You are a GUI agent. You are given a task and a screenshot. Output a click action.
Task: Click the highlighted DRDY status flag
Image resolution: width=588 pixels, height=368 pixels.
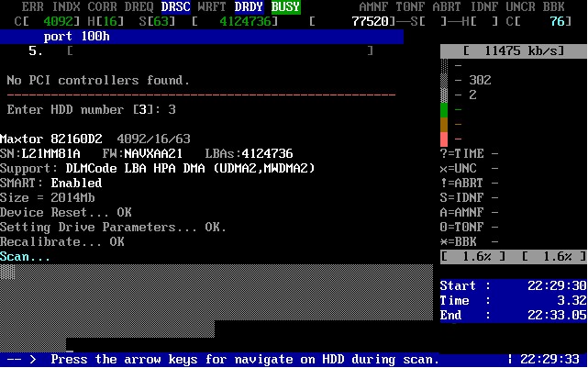[249, 6]
